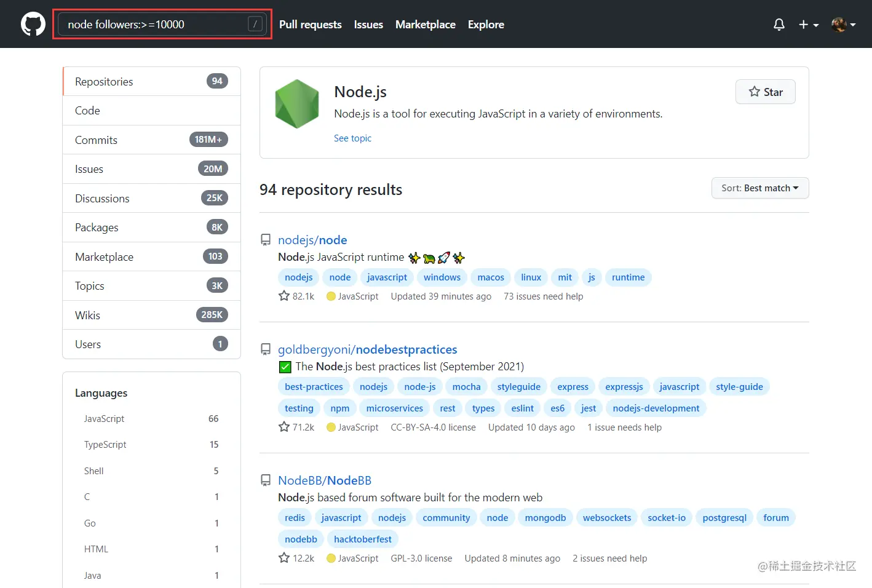The image size is (872, 588).
Task: Click the 12.2k star count of NodeBB
Action: [x=296, y=558]
